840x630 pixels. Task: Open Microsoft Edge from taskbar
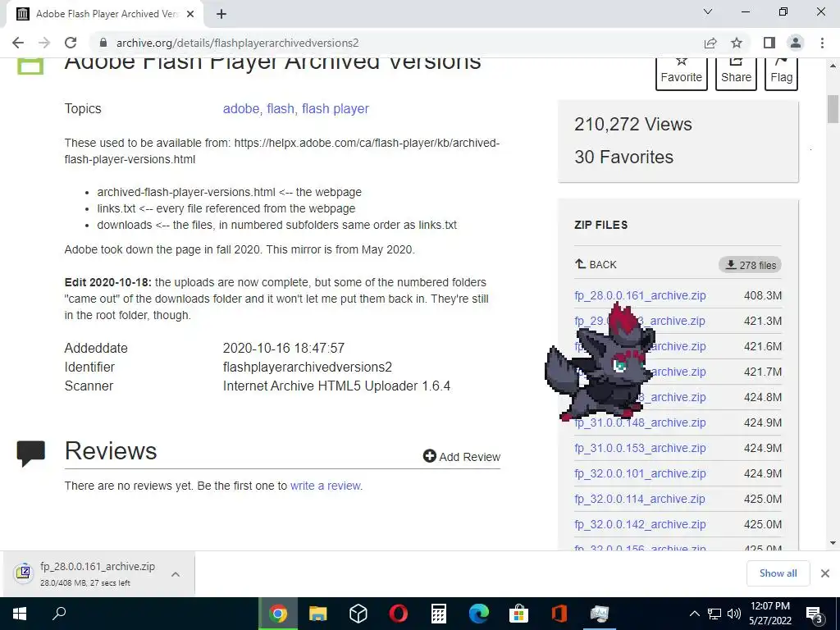coord(478,614)
